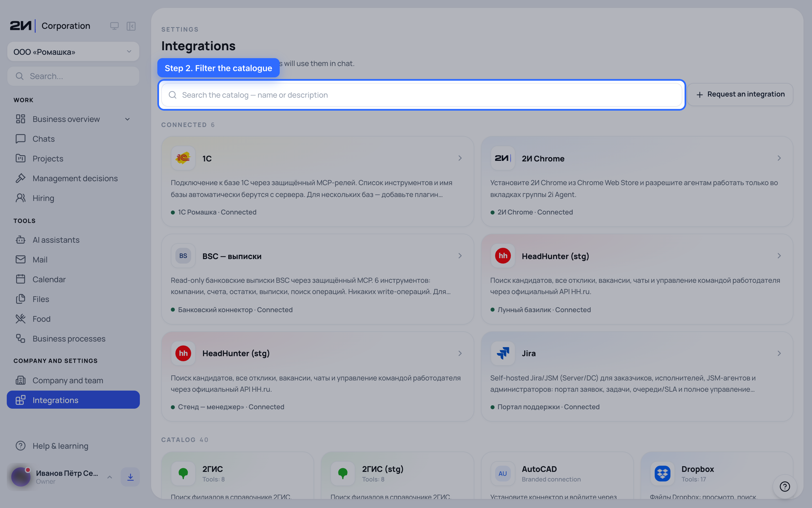This screenshot has width=812, height=508.
Task: Open Mail in the sidebar
Action: (x=73, y=260)
